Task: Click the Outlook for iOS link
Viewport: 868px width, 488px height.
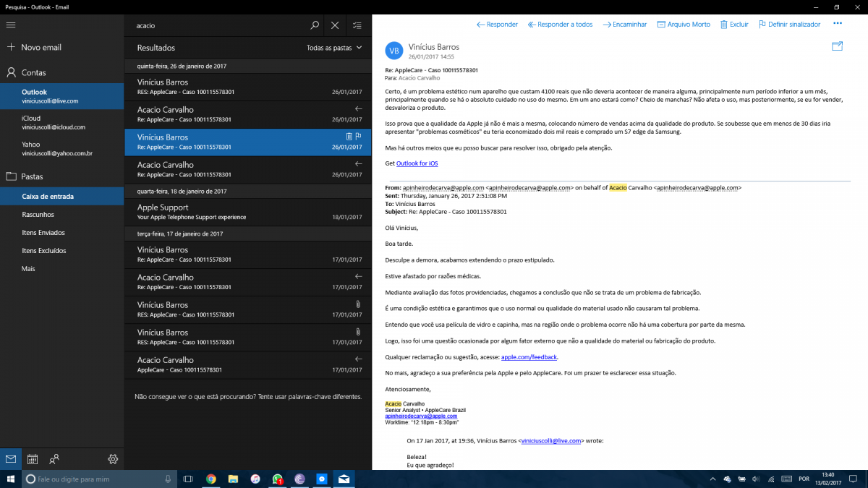Action: click(x=417, y=163)
